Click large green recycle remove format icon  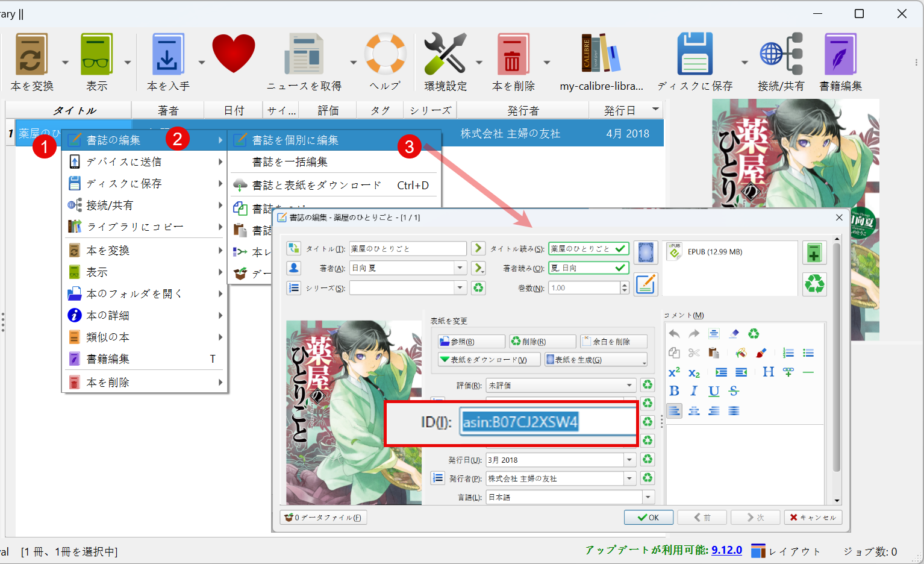click(814, 284)
